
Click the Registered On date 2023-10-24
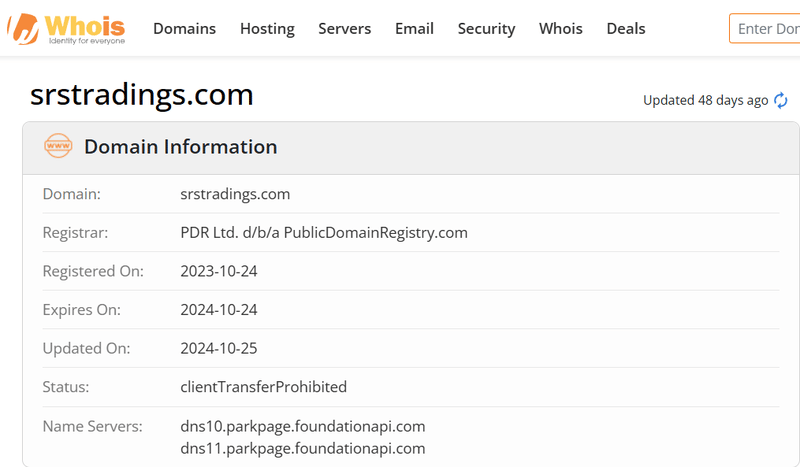[218, 271]
